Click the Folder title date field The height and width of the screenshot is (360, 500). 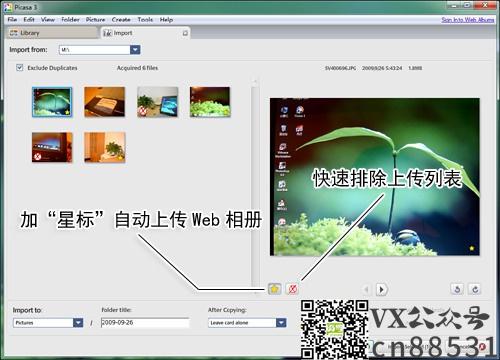click(x=145, y=323)
